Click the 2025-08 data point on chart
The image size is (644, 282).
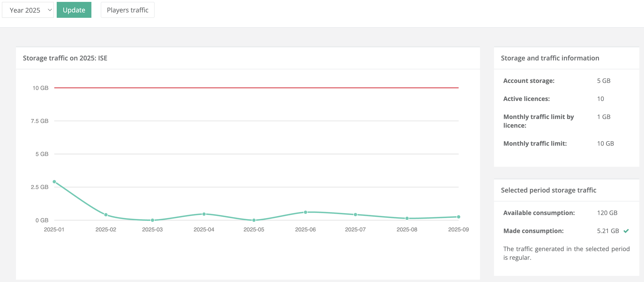(x=407, y=218)
